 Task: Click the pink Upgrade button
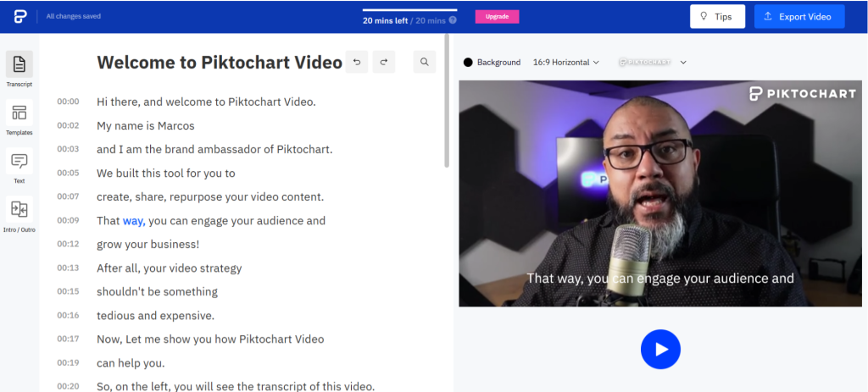[497, 17]
